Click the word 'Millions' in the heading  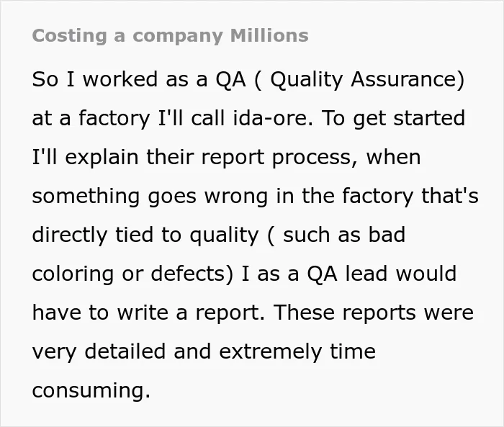(269, 35)
